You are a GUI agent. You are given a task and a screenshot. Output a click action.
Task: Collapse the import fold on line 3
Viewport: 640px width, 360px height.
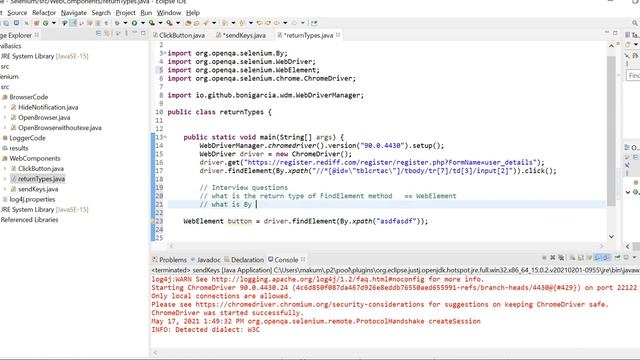164,53
